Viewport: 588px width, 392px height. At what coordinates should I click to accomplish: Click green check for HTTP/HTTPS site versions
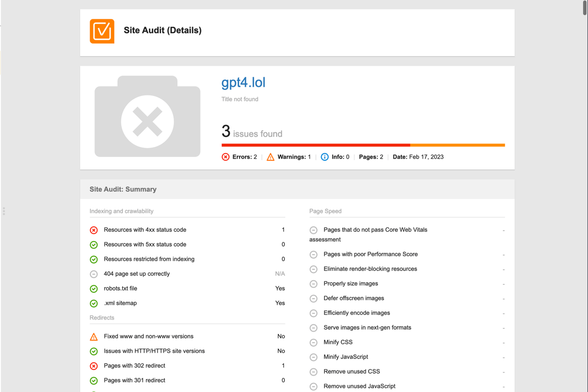94,352
